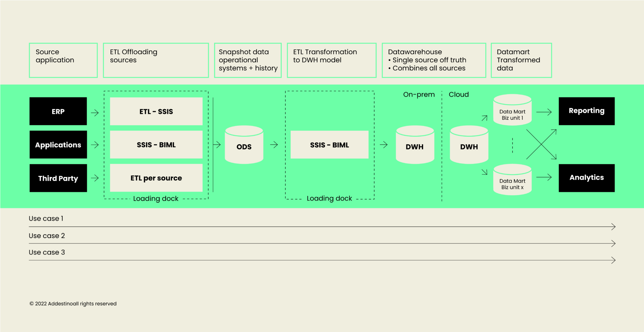Click the Source application header box

[63, 60]
